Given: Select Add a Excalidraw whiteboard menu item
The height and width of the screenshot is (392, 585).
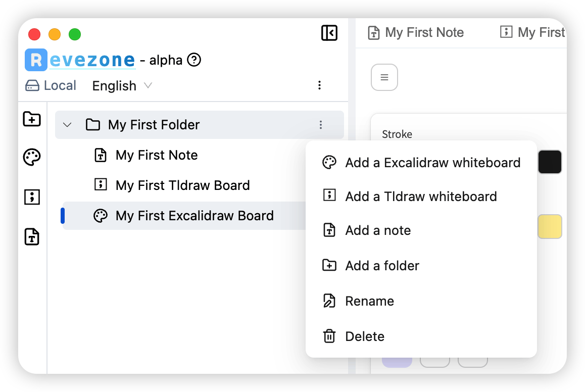Looking at the screenshot, I should 432,163.
